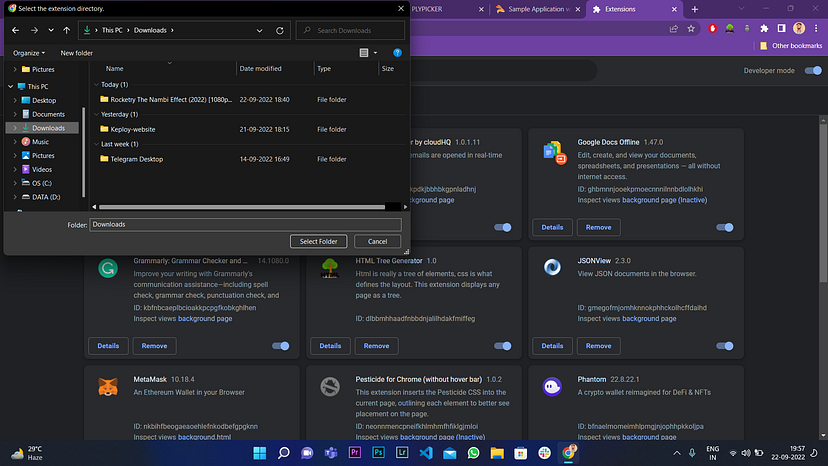
Task: Click the Phantom extension icon
Action: pos(552,387)
